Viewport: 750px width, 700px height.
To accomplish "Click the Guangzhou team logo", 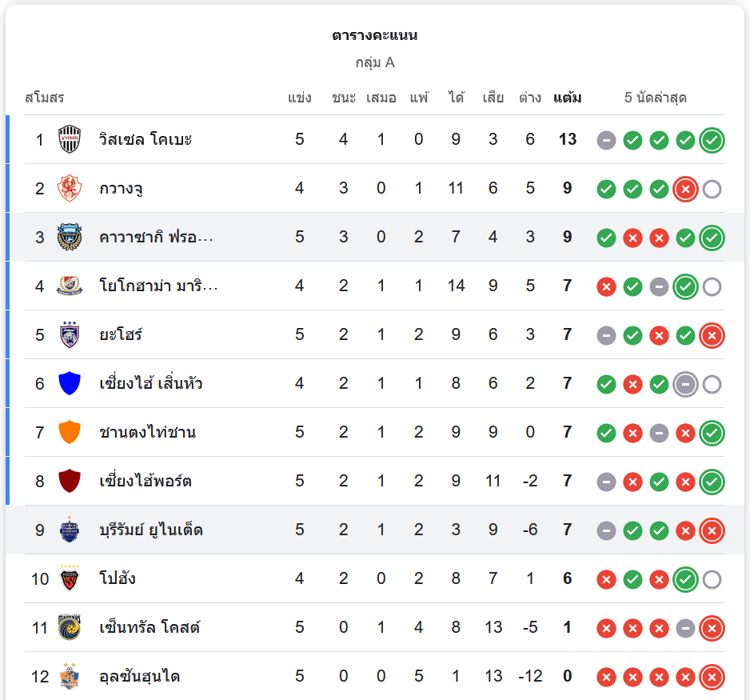I will [70, 189].
